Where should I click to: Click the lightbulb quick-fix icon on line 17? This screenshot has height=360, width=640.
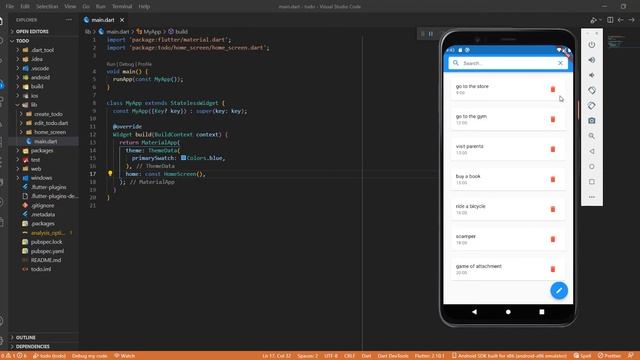coord(110,173)
